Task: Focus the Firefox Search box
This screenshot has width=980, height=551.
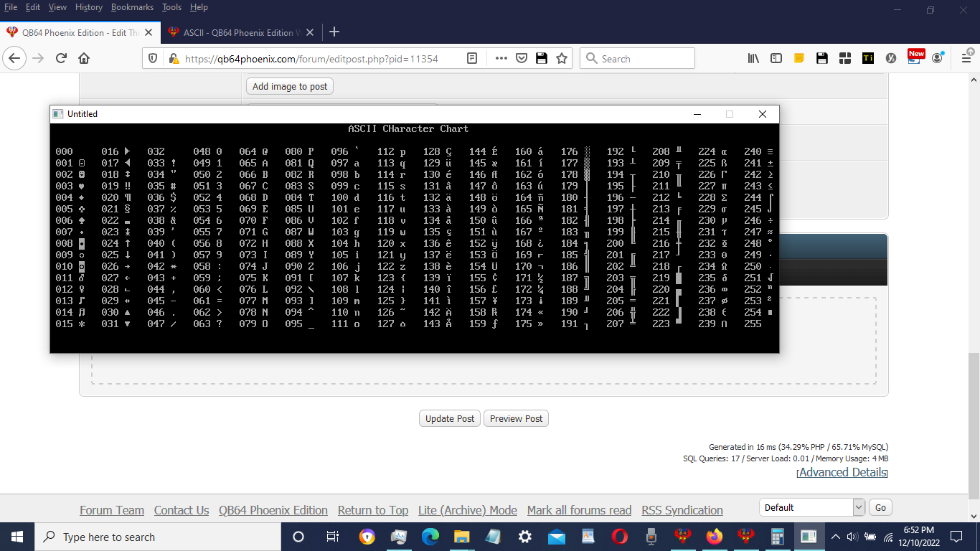Action: (637, 59)
